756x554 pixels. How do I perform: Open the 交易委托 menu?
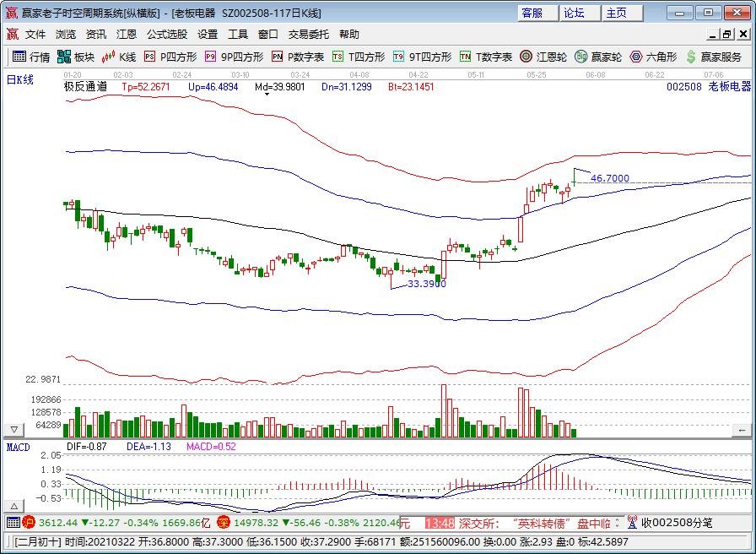309,35
